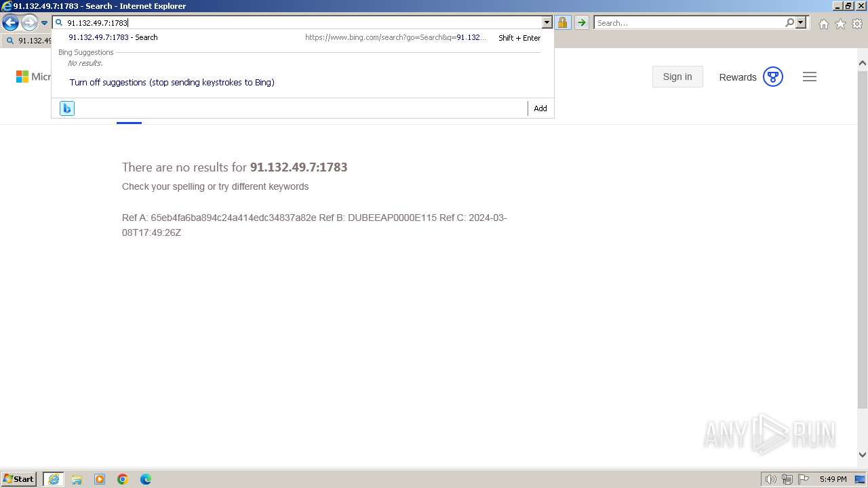Click the magnifier search icon

pyautogui.click(x=789, y=23)
